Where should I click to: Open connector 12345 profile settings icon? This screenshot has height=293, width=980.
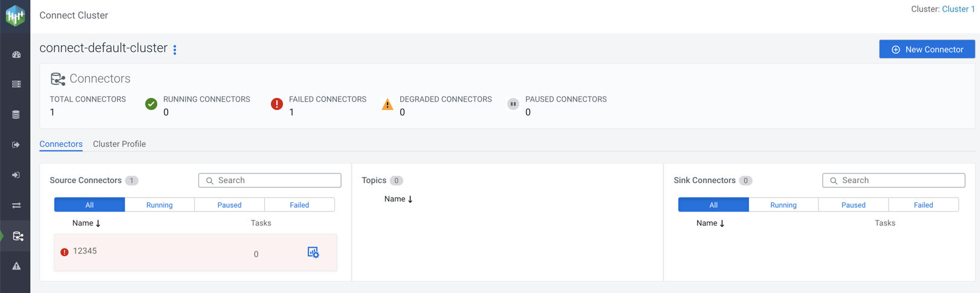[313, 253]
